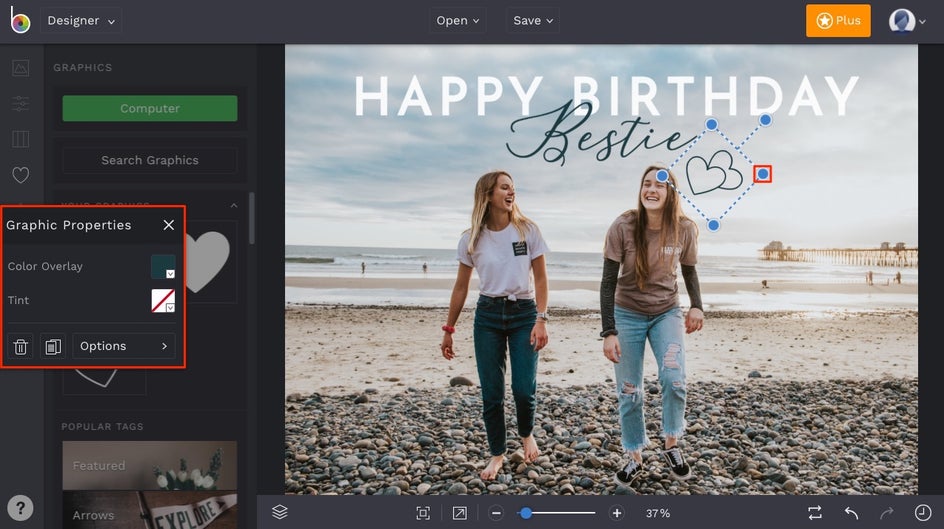
Task: Click the BeFunky logo icon
Action: coord(20,21)
